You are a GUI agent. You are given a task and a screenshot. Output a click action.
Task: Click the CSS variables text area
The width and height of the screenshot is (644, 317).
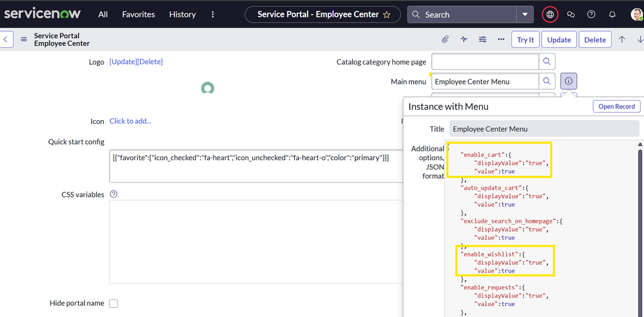256,241
